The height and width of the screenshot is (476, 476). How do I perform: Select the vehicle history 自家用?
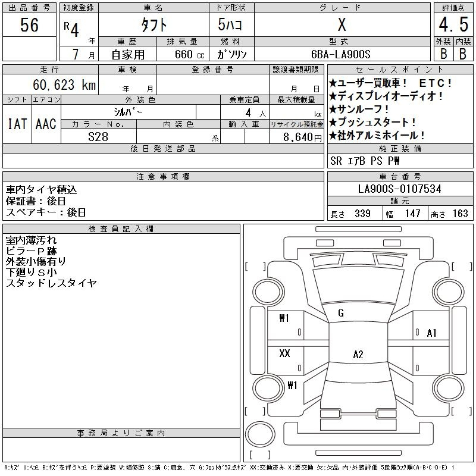[x=128, y=55]
